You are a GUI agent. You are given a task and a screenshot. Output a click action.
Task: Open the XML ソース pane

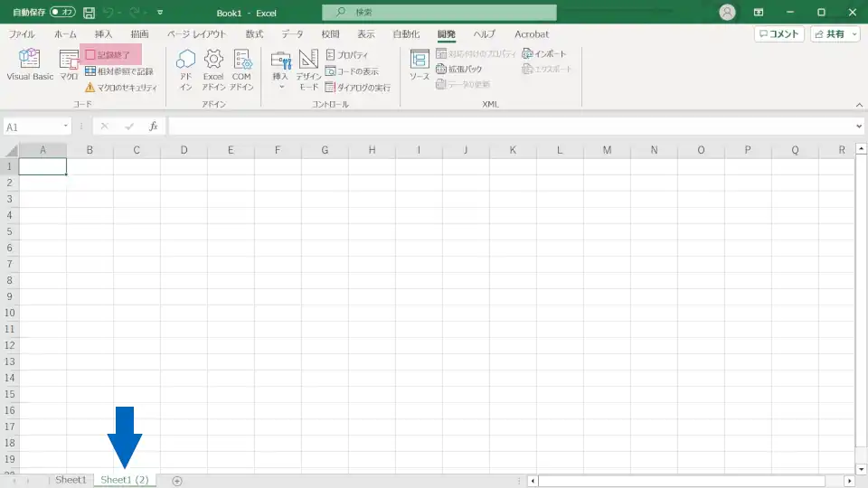(420, 65)
